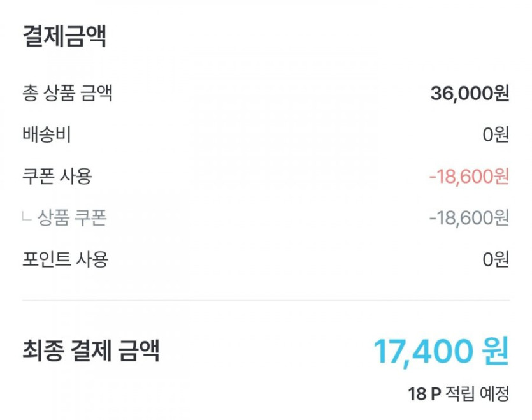This screenshot has width=532, height=420.
Task: Open the 쿠폰 사용 row label
Action: [57, 177]
